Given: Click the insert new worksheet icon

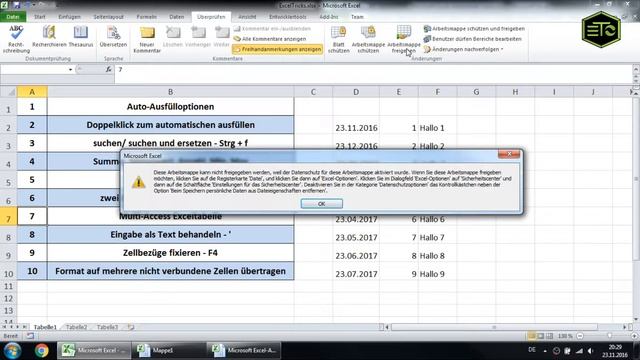Looking at the screenshot, I should click(131, 327).
